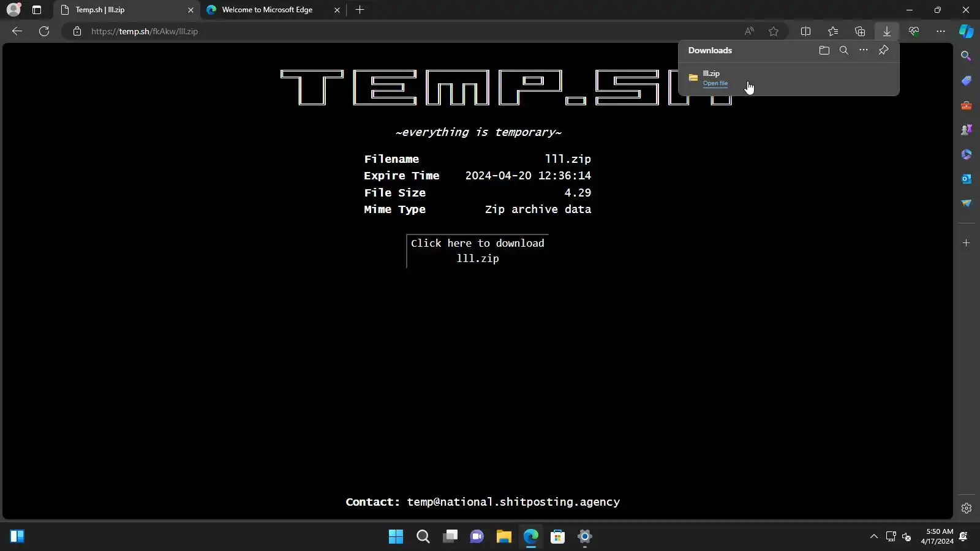Click Open file link under lll.zip
This screenshot has height=551, width=980.
(715, 83)
